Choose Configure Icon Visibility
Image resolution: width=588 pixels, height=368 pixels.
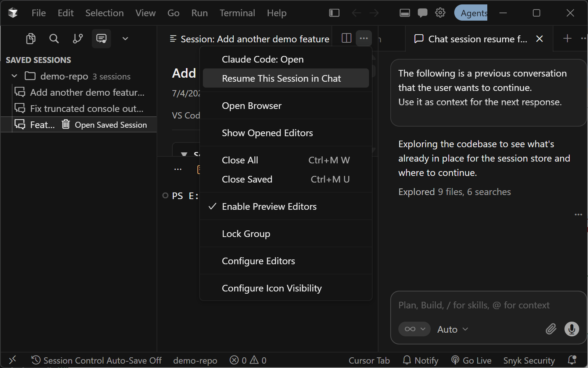pos(286,288)
